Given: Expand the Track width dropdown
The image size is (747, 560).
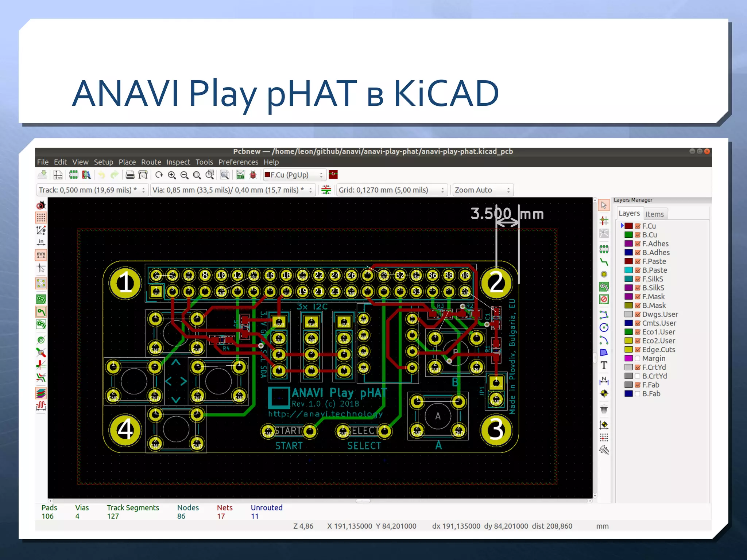Looking at the screenshot, I should click(x=92, y=190).
